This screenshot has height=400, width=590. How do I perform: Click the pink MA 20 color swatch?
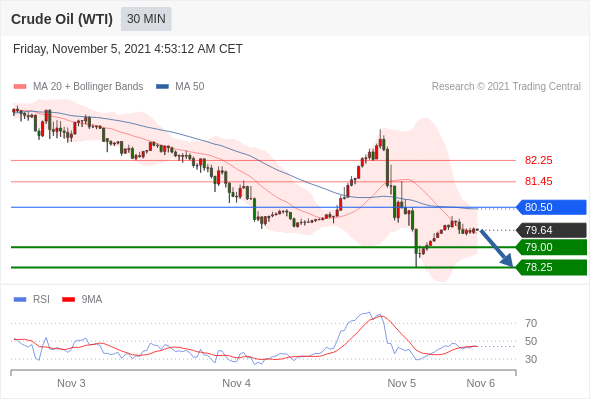[20, 87]
